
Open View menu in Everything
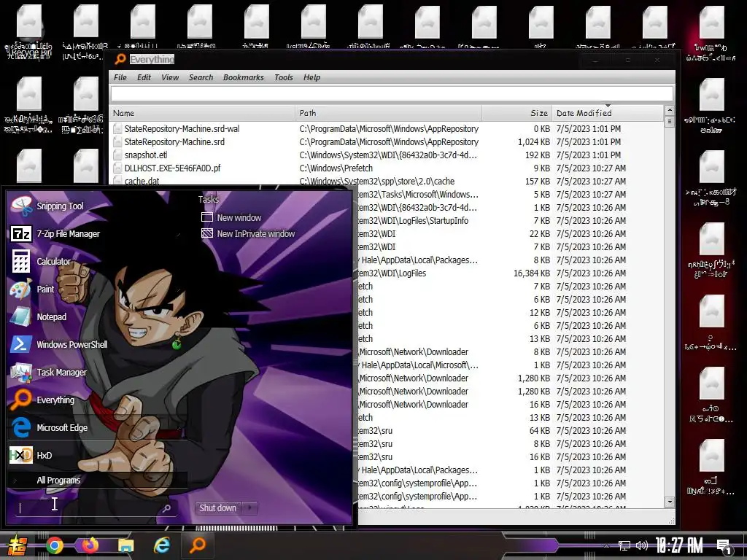coord(169,77)
